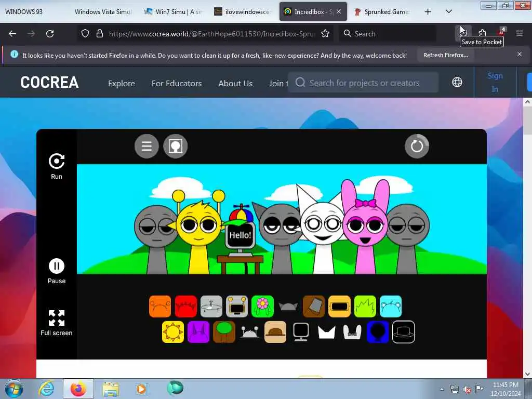Image resolution: width=532 pixels, height=399 pixels.
Task: Launch Internet Explorer from the taskbar
Action: pyautogui.click(x=46, y=389)
